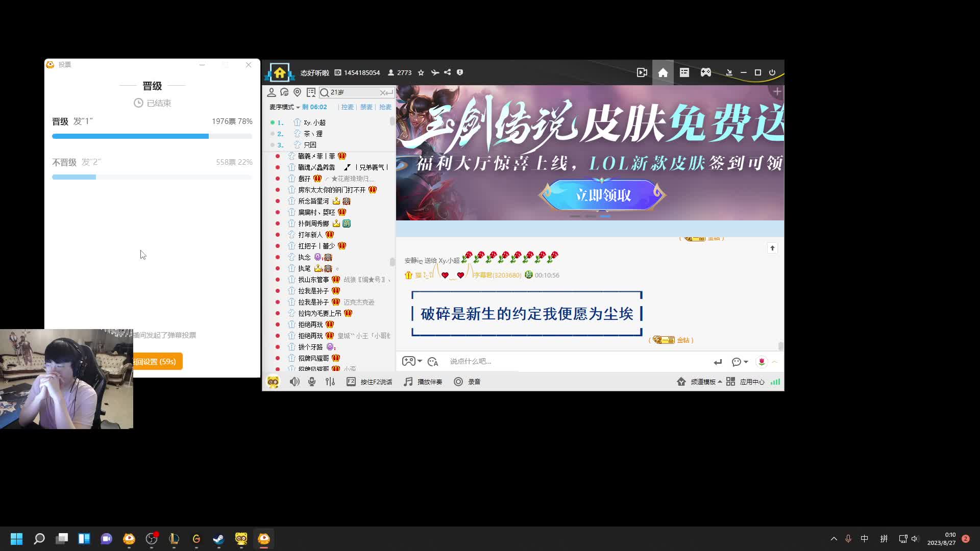Screen dimensions: 980x551
Task: Open the 播放伴奏 music accompaniment icon
Action: pos(407,381)
